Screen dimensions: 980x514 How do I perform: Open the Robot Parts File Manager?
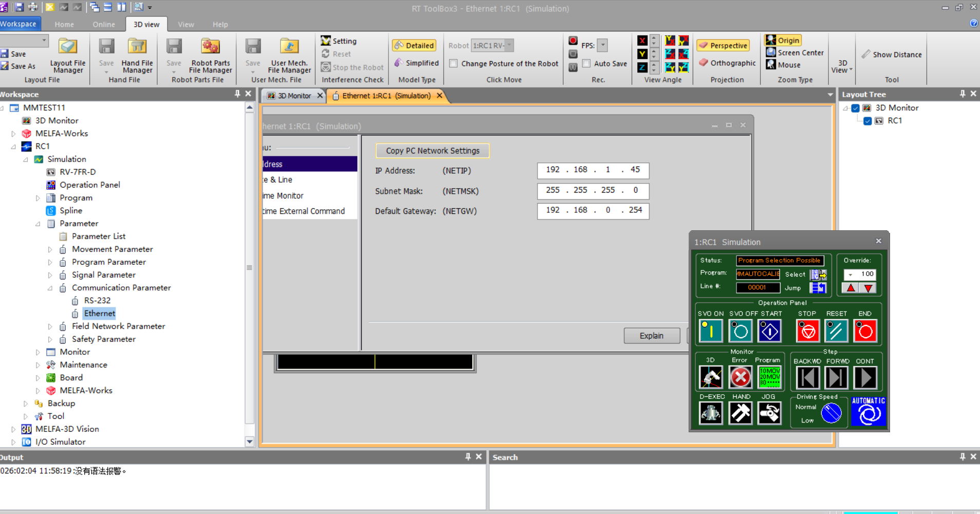pos(211,56)
